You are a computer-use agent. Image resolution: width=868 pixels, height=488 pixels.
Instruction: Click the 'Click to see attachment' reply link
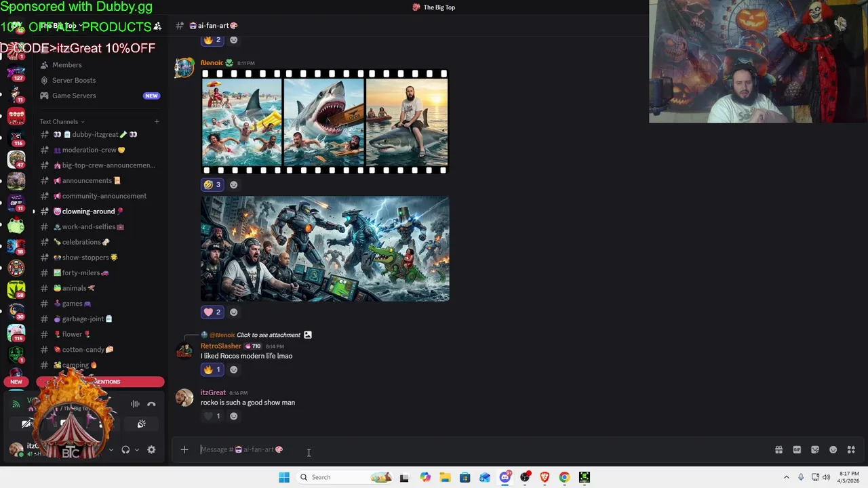269,335
